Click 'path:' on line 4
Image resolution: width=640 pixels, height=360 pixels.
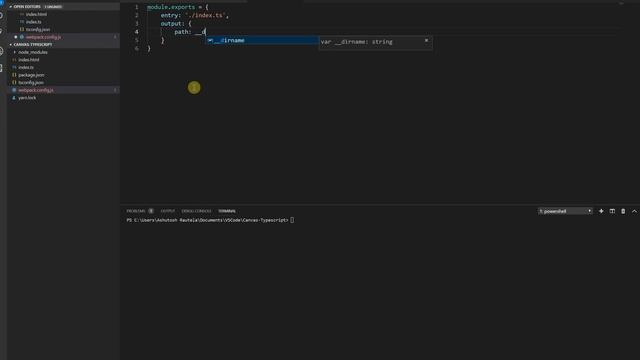tap(183, 32)
